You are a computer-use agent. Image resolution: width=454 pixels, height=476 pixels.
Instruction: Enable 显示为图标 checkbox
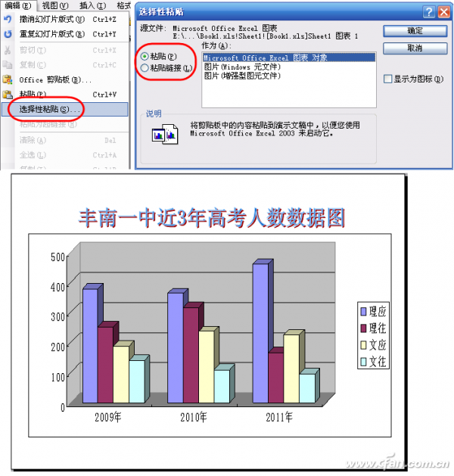coord(388,79)
